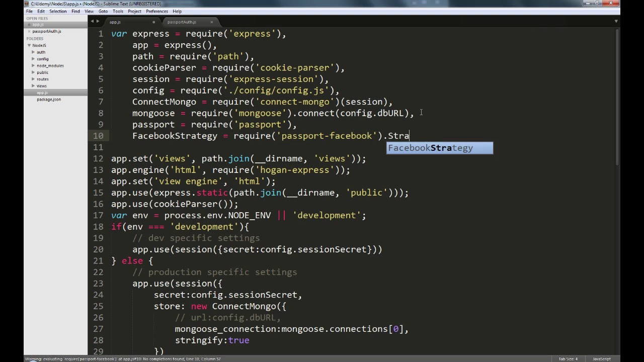The width and height of the screenshot is (644, 362).
Task: Open the tab list dropdown arrow
Action: point(616,22)
